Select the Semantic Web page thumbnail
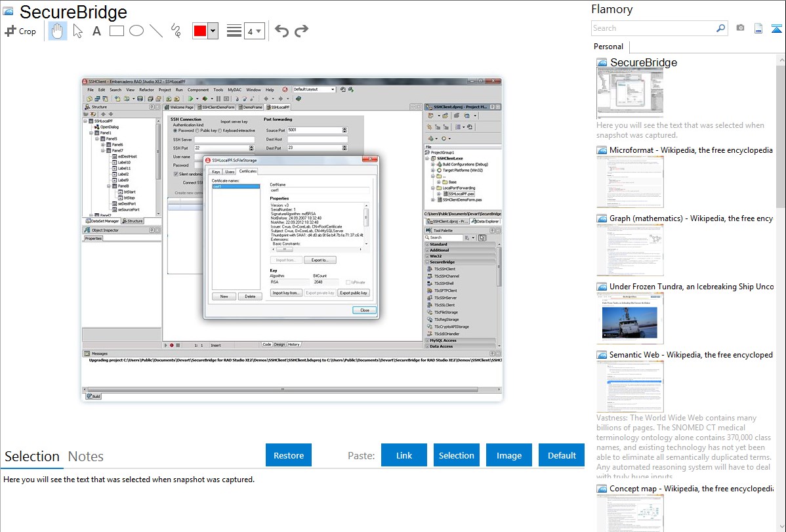This screenshot has height=532, width=786. (x=630, y=386)
